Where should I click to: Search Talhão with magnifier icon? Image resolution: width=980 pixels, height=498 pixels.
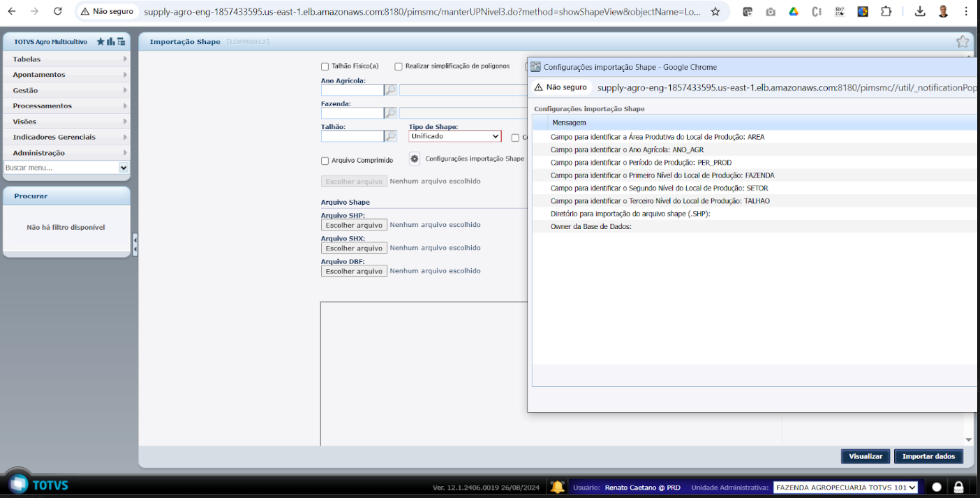click(391, 136)
